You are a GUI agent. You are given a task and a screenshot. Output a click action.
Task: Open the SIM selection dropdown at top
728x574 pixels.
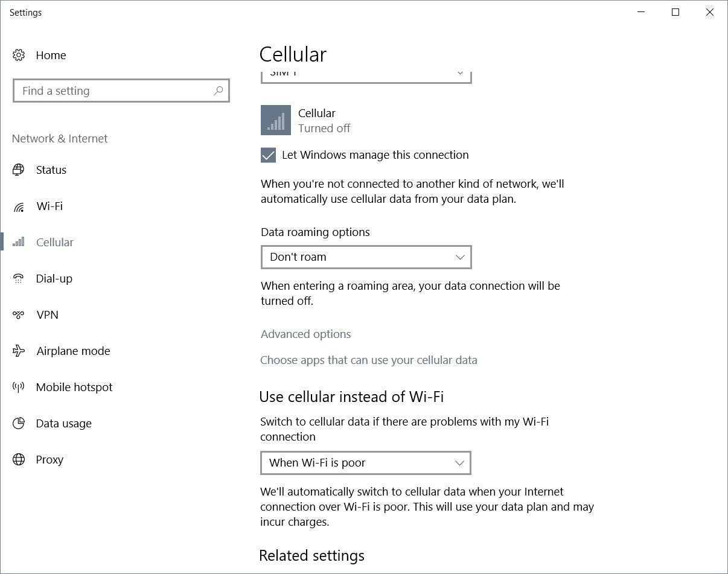point(366,75)
